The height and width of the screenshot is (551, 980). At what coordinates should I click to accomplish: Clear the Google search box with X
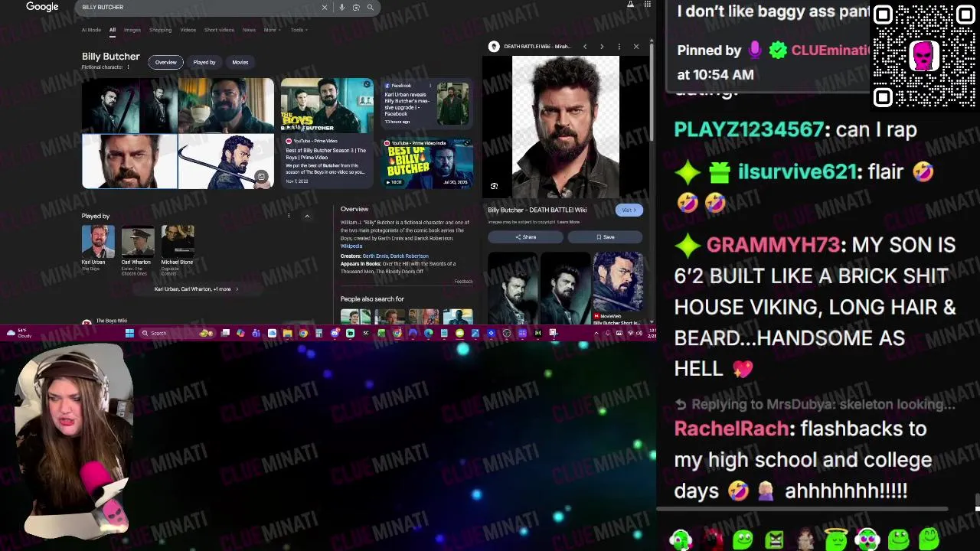tap(325, 8)
